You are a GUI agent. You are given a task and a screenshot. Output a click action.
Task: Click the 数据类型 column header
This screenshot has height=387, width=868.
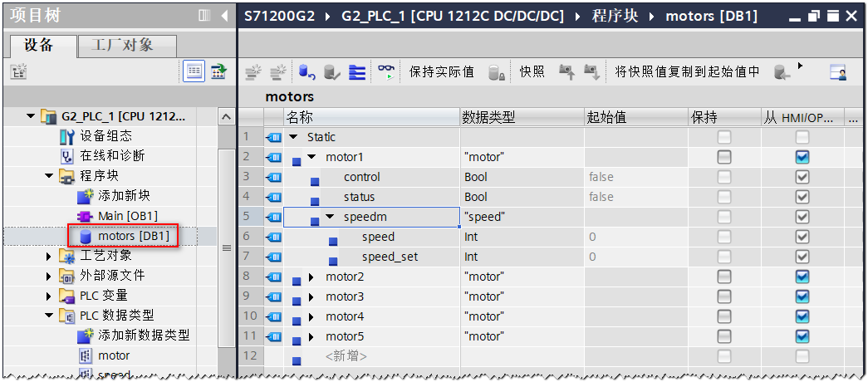coord(522,117)
